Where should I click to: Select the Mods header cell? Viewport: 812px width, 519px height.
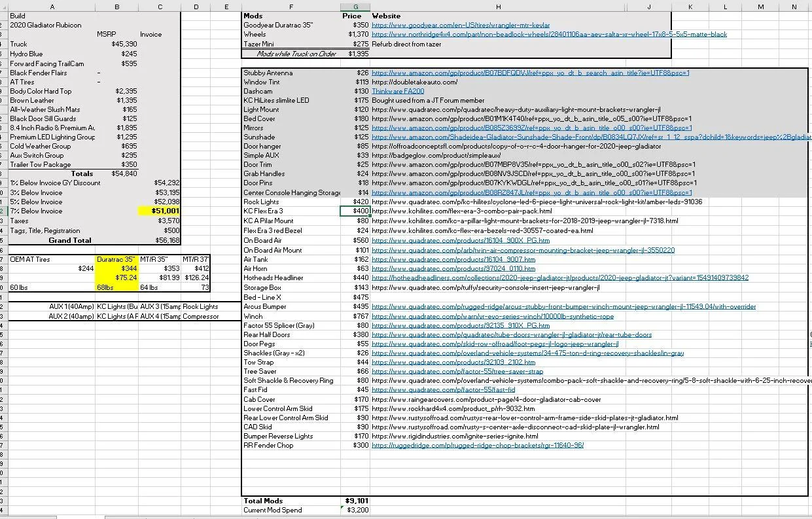coord(291,16)
